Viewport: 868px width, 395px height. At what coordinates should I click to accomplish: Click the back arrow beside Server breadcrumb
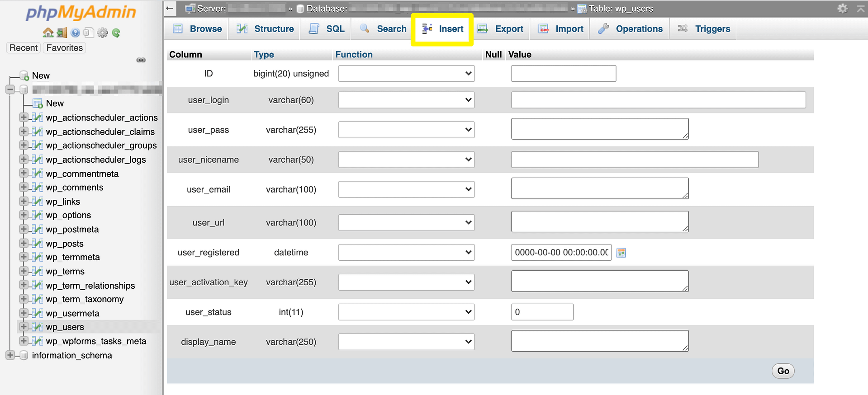[x=170, y=8]
